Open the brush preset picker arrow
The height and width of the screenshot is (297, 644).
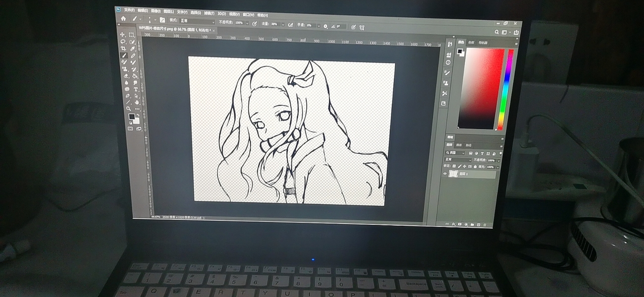click(155, 19)
